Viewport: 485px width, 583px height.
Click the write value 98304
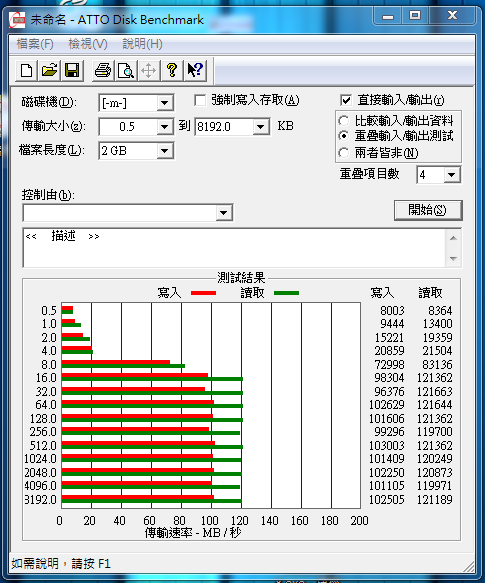(x=389, y=378)
